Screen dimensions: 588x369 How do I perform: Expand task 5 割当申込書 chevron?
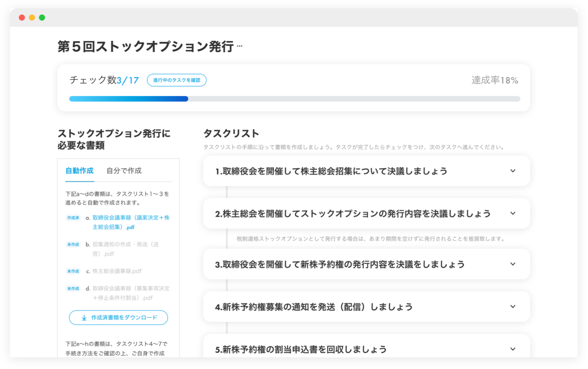coord(513,349)
